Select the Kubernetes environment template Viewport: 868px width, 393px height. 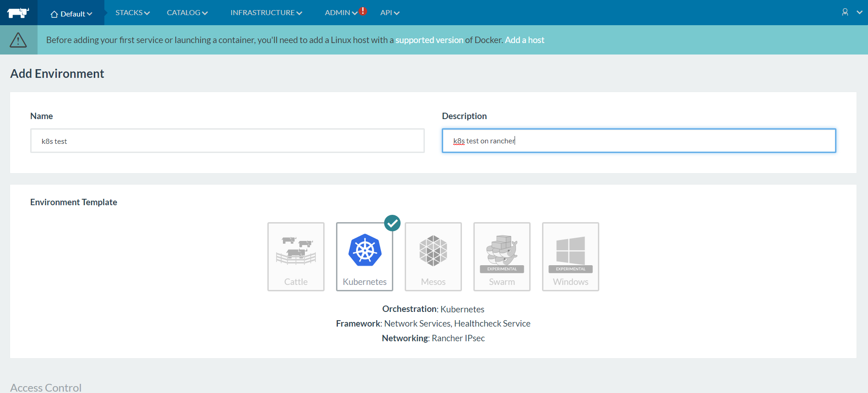(364, 257)
